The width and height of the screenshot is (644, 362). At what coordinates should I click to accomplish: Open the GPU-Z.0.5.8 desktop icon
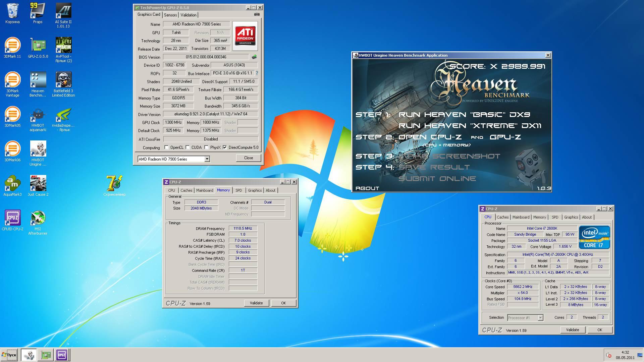click(x=38, y=48)
